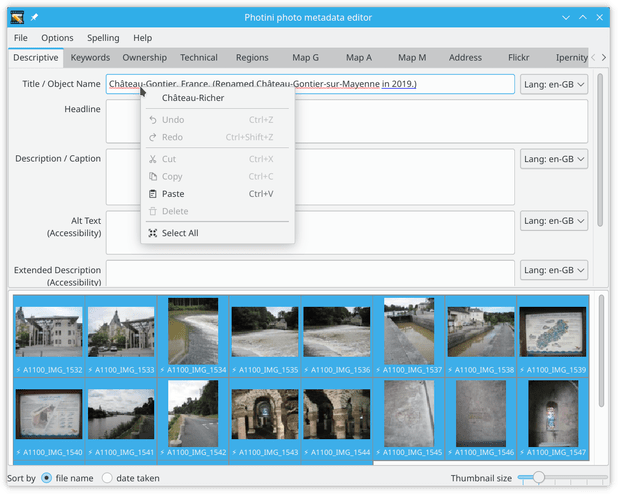Click the Photini application icon in title bar

[x=17, y=17]
